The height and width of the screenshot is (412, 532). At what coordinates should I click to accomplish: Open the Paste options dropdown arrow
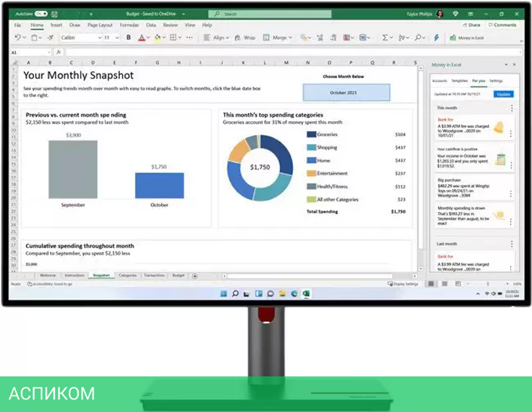click(x=40, y=38)
